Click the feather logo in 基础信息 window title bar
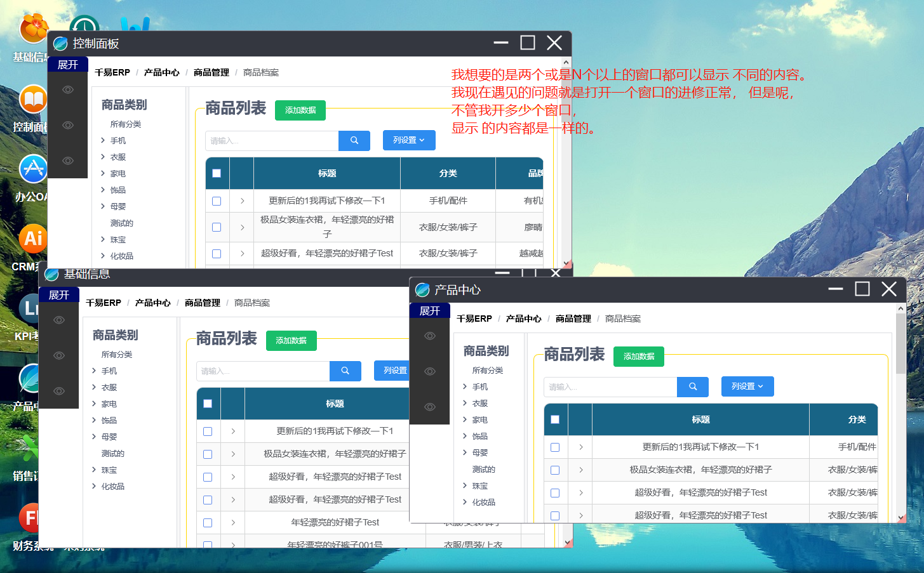 (51, 274)
